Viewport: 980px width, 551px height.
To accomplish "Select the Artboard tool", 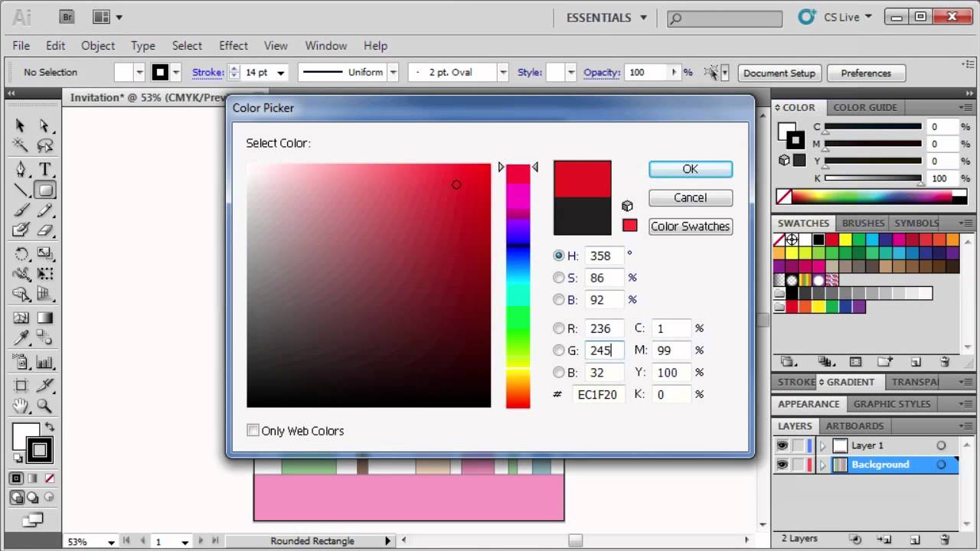I will (x=21, y=386).
